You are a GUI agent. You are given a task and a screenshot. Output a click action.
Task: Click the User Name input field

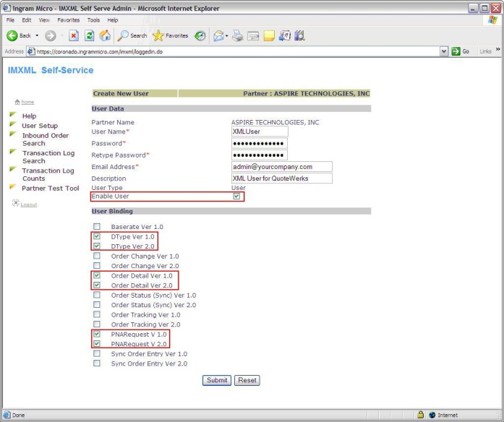tap(260, 132)
